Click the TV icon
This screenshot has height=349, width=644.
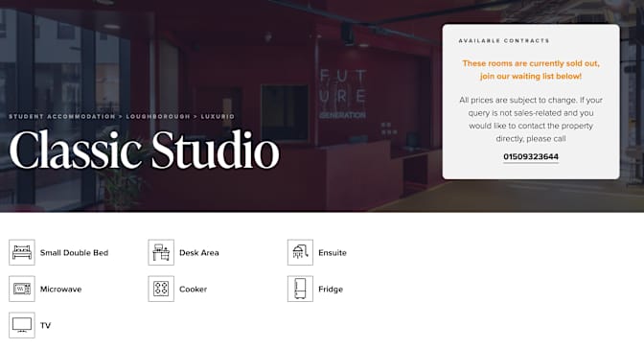click(22, 325)
